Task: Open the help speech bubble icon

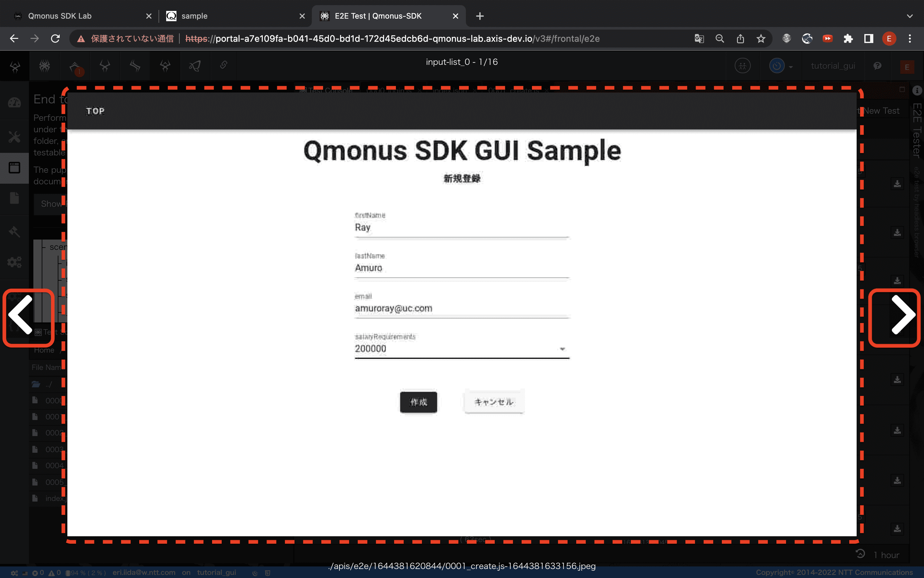Action: [877, 66]
